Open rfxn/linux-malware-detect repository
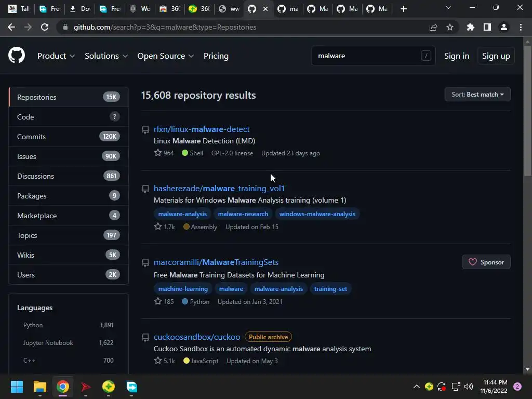Image resolution: width=532 pixels, height=399 pixels. (x=202, y=129)
